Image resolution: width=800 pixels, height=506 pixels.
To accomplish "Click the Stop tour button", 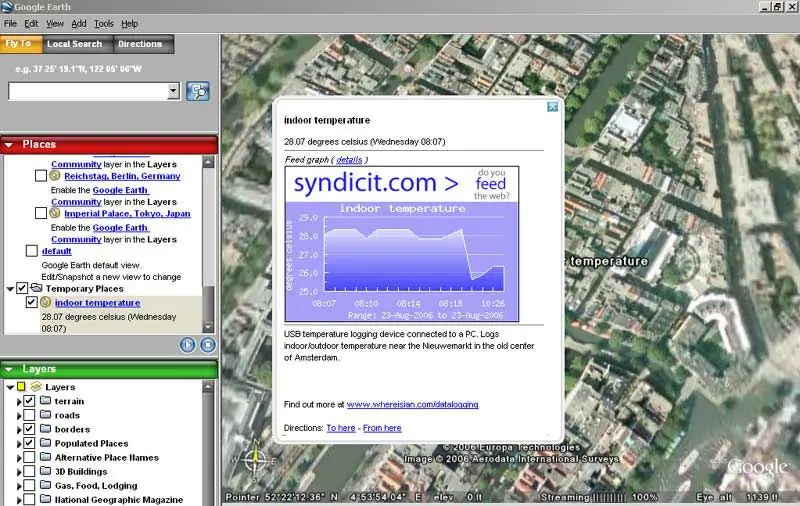I will [x=208, y=345].
